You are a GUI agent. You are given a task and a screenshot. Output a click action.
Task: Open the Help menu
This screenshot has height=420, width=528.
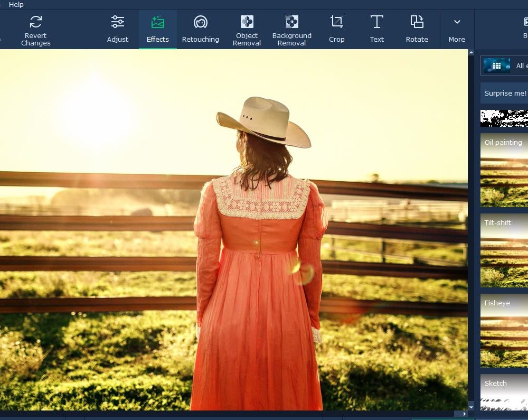point(16,4)
